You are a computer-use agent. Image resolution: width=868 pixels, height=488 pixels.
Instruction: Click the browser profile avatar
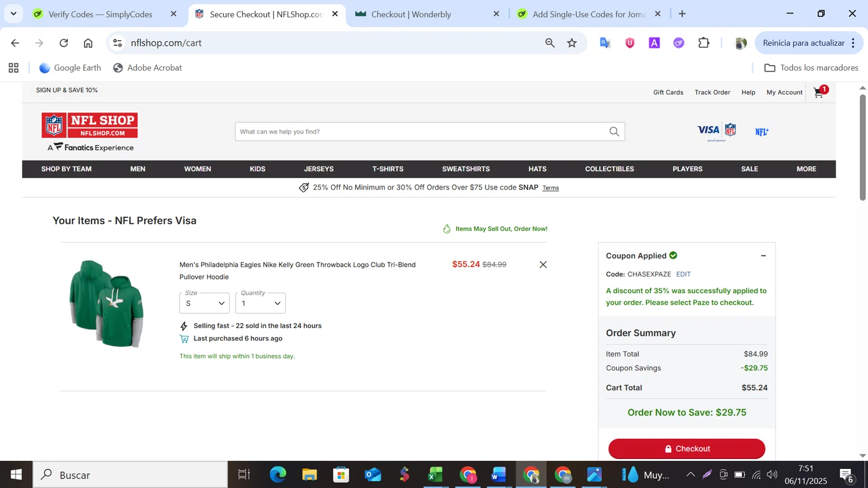point(740,43)
